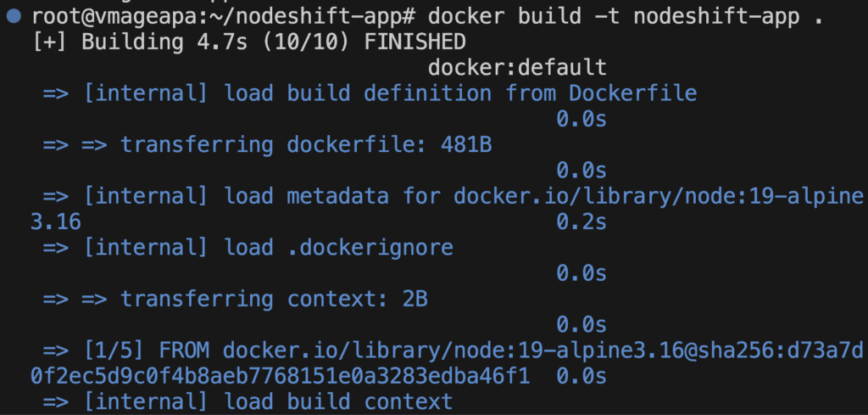This screenshot has width=868, height=415.
Task: Click the load build context line
Action: tap(248, 402)
